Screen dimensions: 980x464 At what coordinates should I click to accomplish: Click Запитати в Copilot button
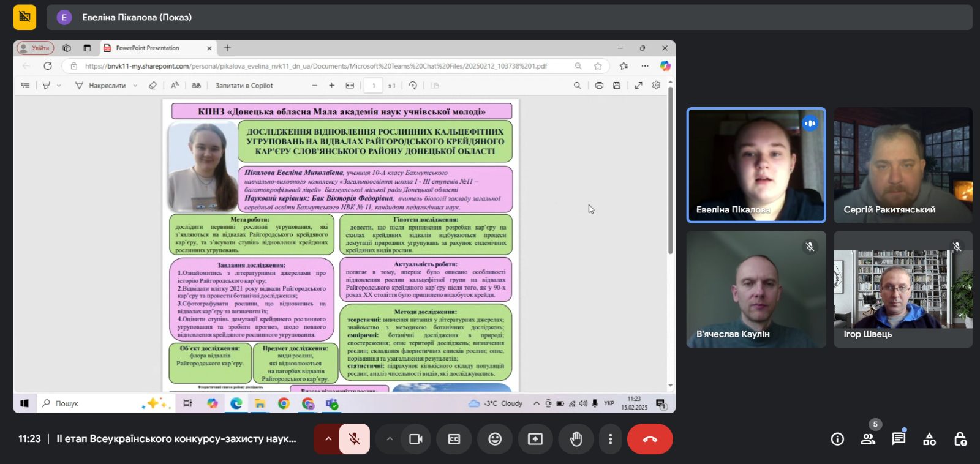tap(244, 86)
